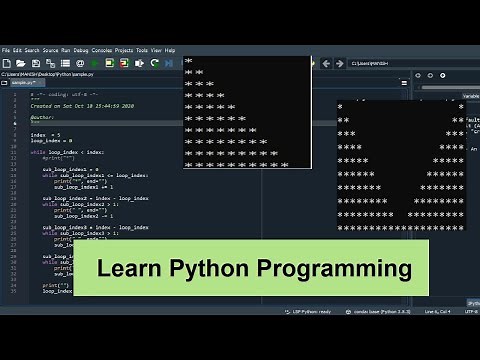This screenshot has width=480, height=360.
Task: Click the 'while loop_index < index:' code line
Action: tap(67, 152)
